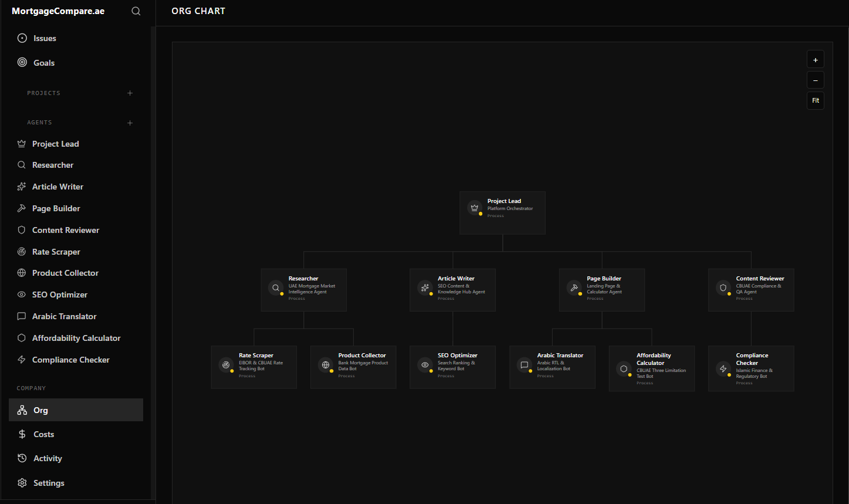Open the Issues page
Screen dimensions: 849x504
pos(45,38)
